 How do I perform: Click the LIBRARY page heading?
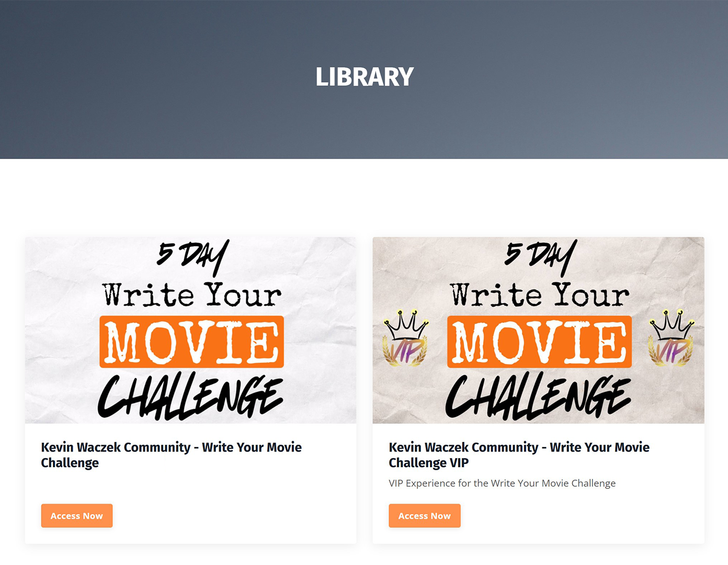[365, 77]
